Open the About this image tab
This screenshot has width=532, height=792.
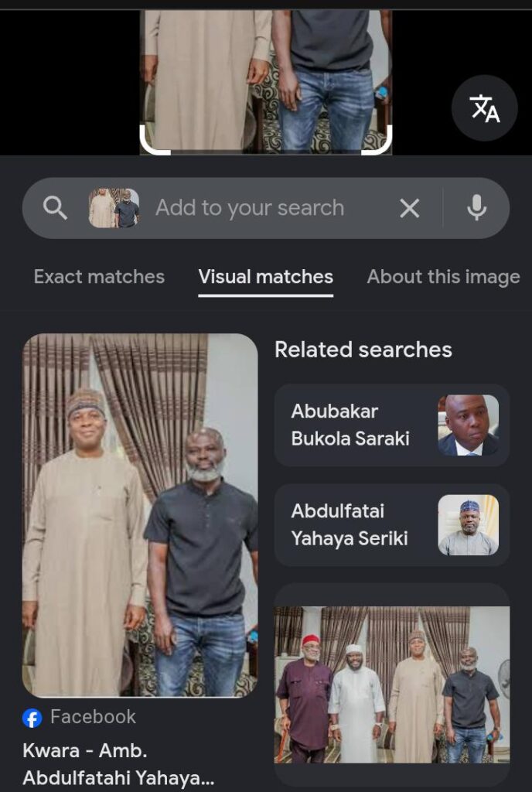(443, 277)
